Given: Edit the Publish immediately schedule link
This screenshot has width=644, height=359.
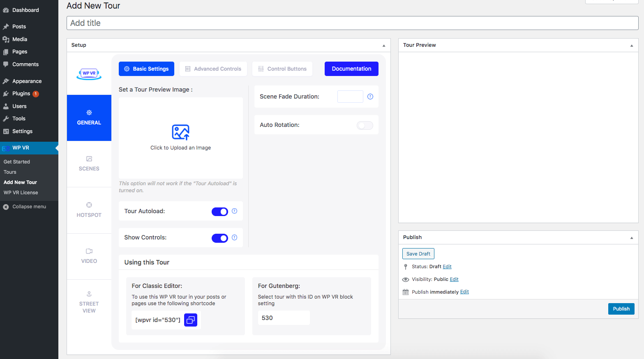Looking at the screenshot, I should (464, 292).
